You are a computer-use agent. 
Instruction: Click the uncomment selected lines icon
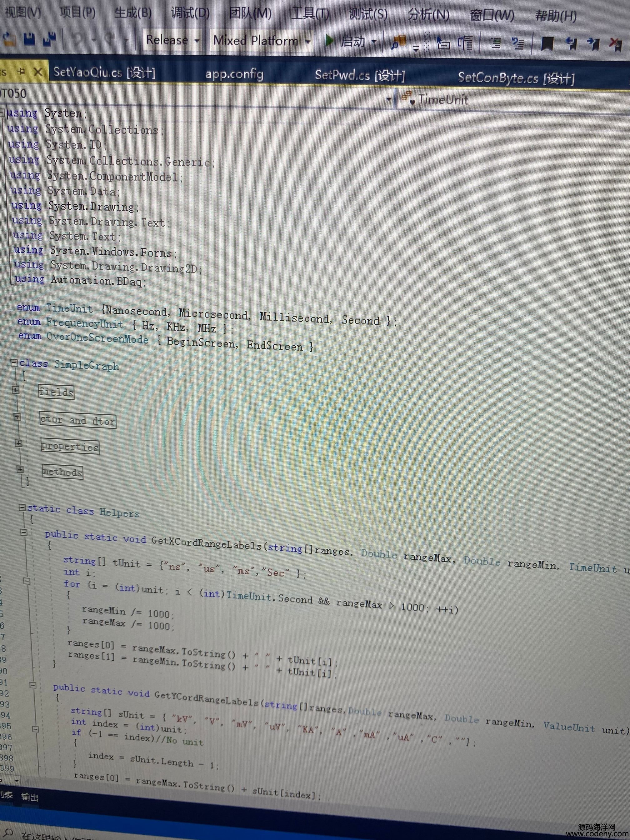(517, 44)
